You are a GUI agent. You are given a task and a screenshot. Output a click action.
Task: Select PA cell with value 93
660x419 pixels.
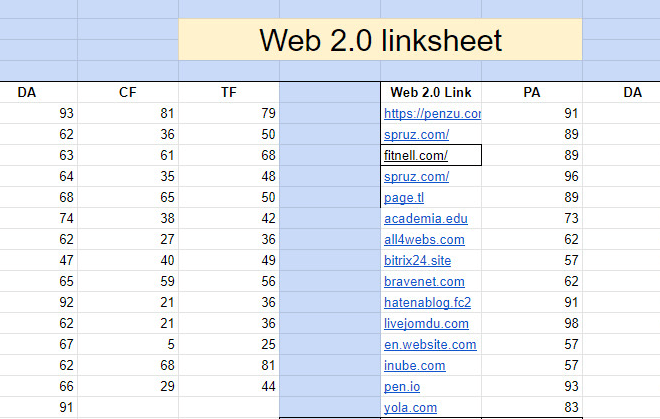(x=532, y=387)
